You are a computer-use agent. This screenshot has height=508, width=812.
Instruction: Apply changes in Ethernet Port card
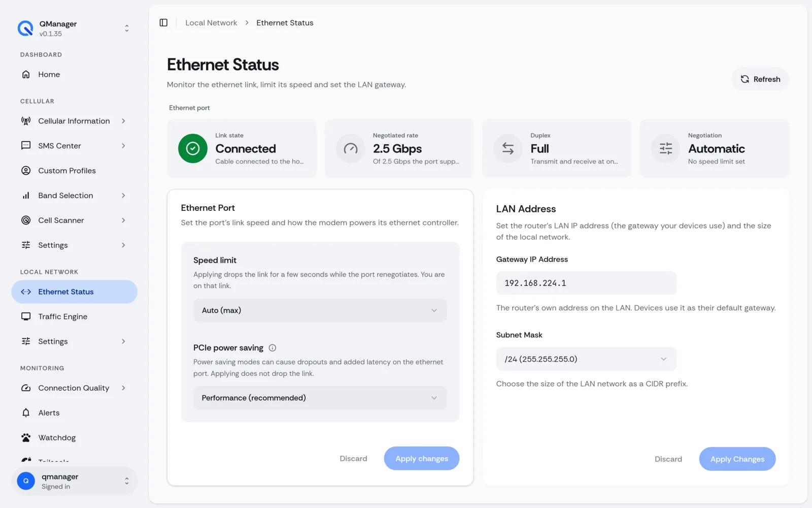coord(422,459)
